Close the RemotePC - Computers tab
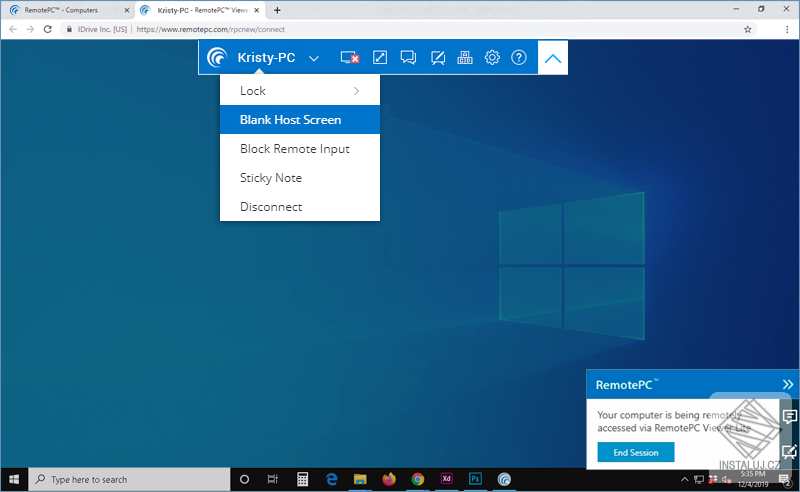Viewport: 800px width, 492px height. [127, 10]
